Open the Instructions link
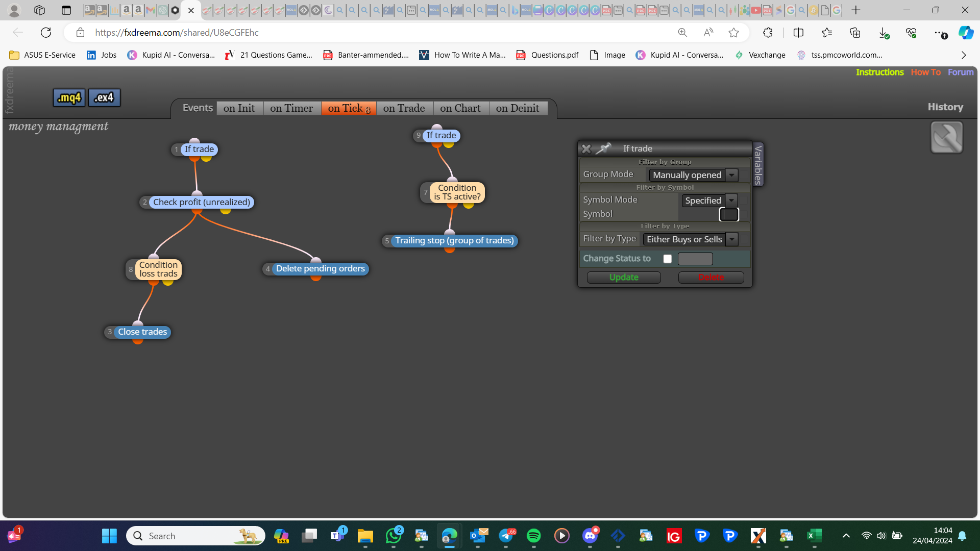 tap(880, 72)
